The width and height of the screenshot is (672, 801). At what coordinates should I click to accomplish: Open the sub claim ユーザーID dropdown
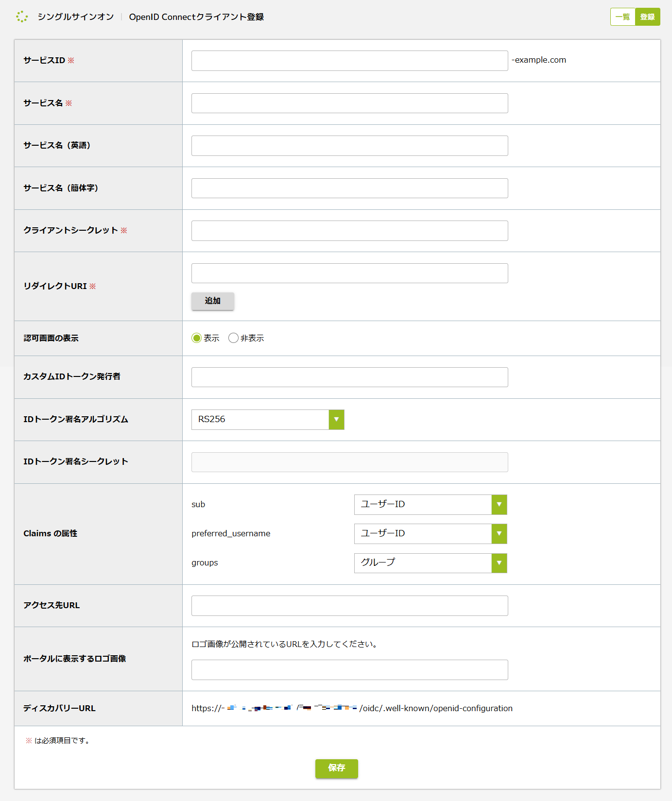[x=431, y=505]
